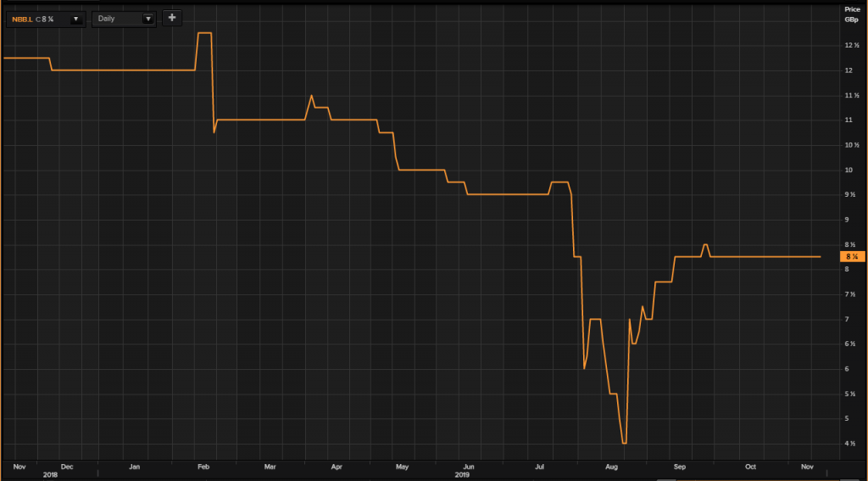Image resolution: width=868 pixels, height=481 pixels.
Task: Click the 9 price axis label
Action: (847, 220)
